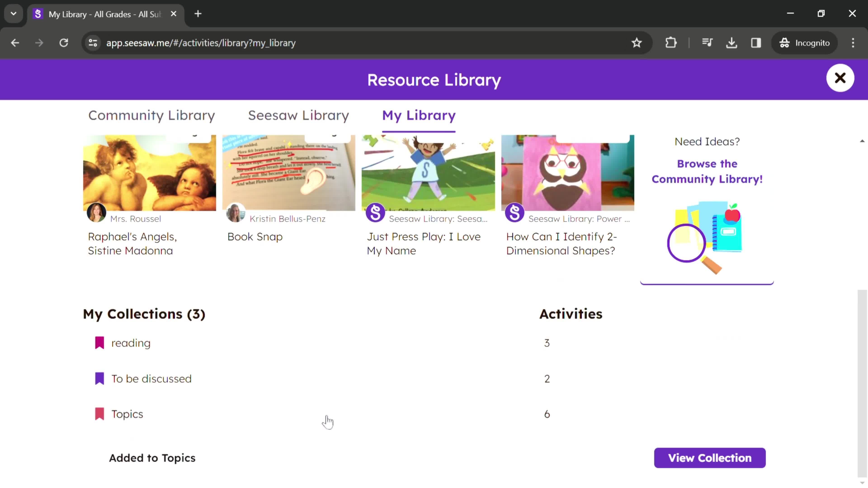Click the bookmark icon for Topics collection

tap(99, 413)
